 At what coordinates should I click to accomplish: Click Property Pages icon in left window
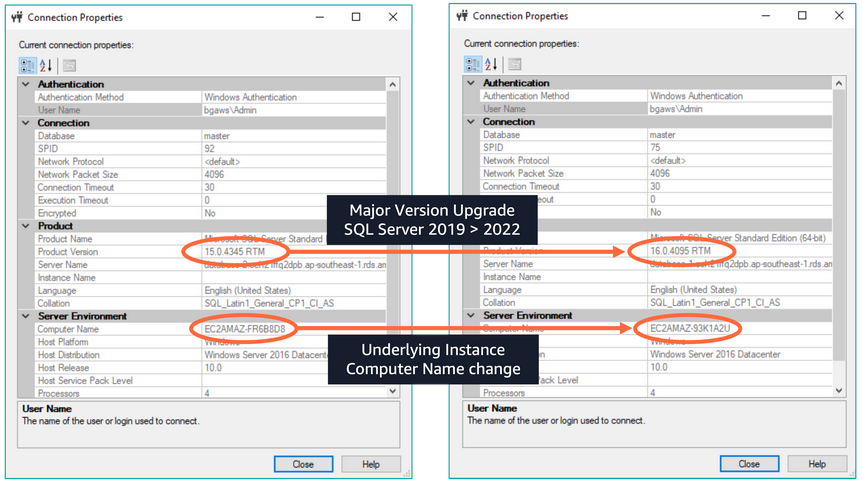[x=69, y=65]
